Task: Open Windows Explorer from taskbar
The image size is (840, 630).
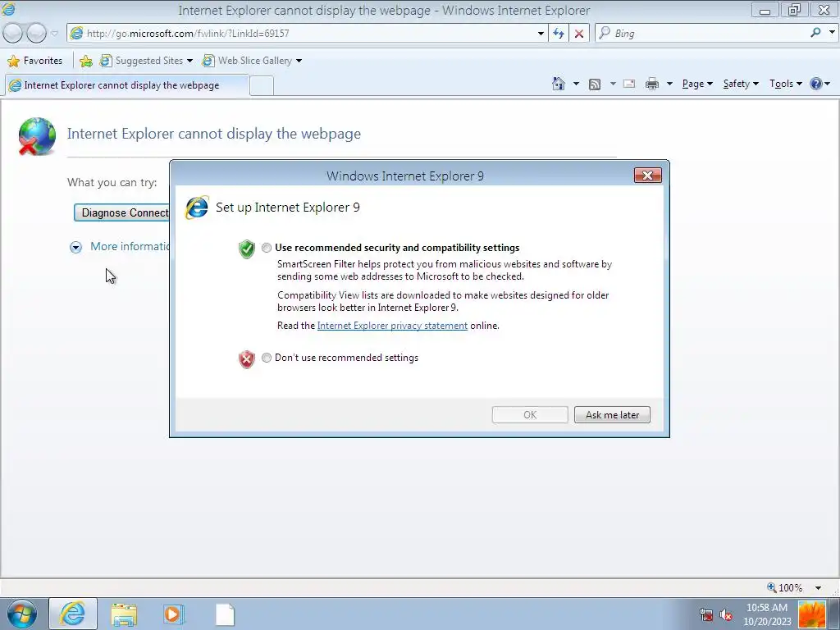Action: 124,614
